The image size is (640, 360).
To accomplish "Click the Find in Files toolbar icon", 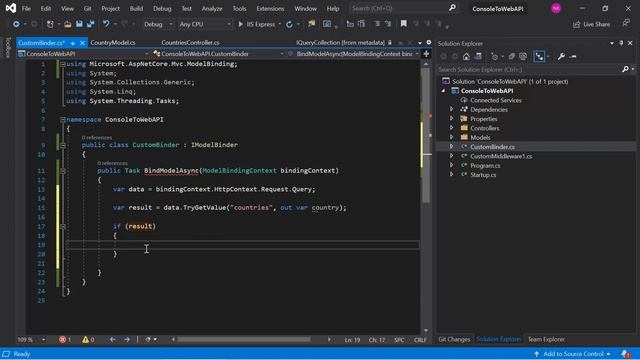I will (x=311, y=24).
